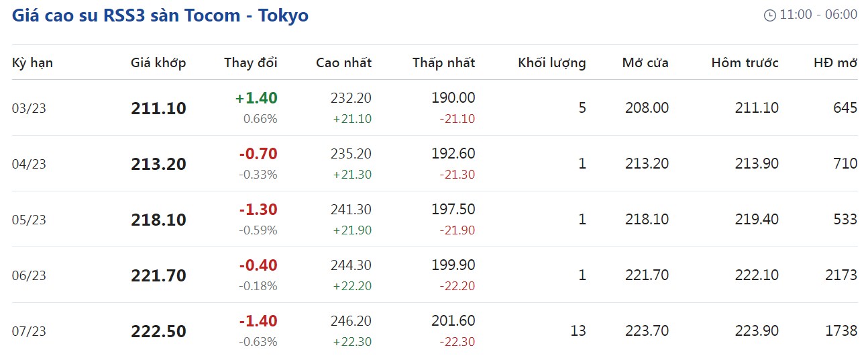The image size is (868, 358).
Task: Click the 07/23 contract term
Action: 29,331
